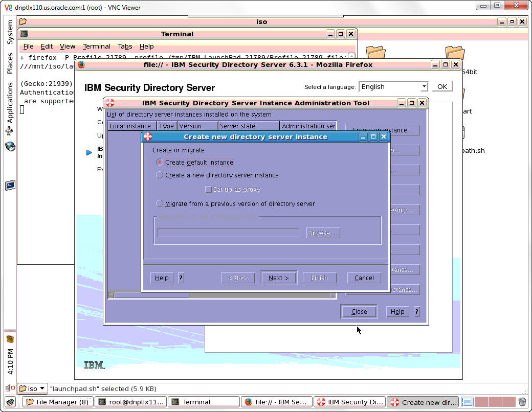Click the Version column header
This screenshot has width=532, height=412.
(197, 126)
